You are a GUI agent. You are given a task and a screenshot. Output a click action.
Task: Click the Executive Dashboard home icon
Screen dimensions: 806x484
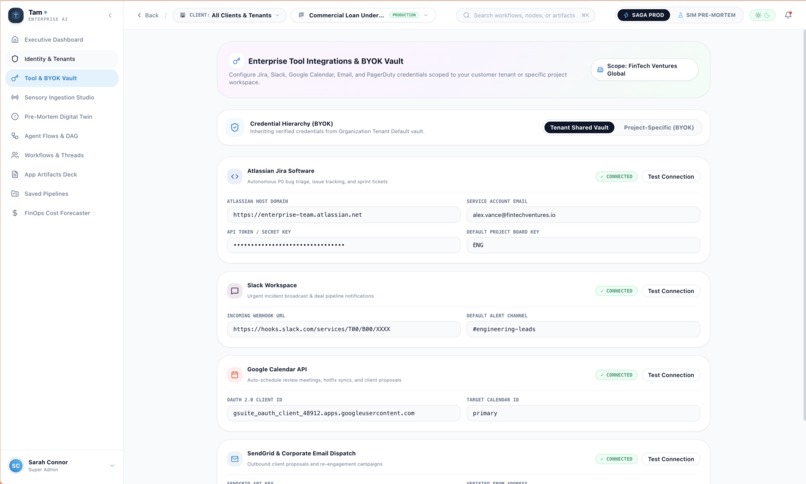click(x=15, y=40)
